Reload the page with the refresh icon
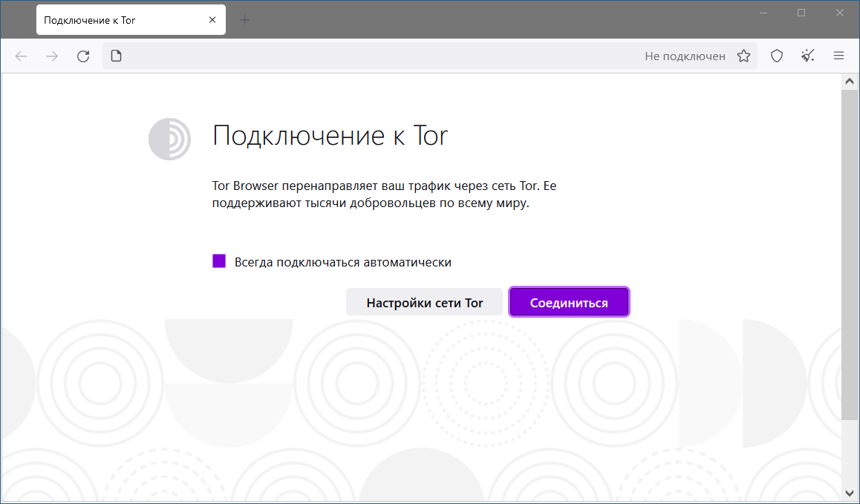 coord(83,56)
